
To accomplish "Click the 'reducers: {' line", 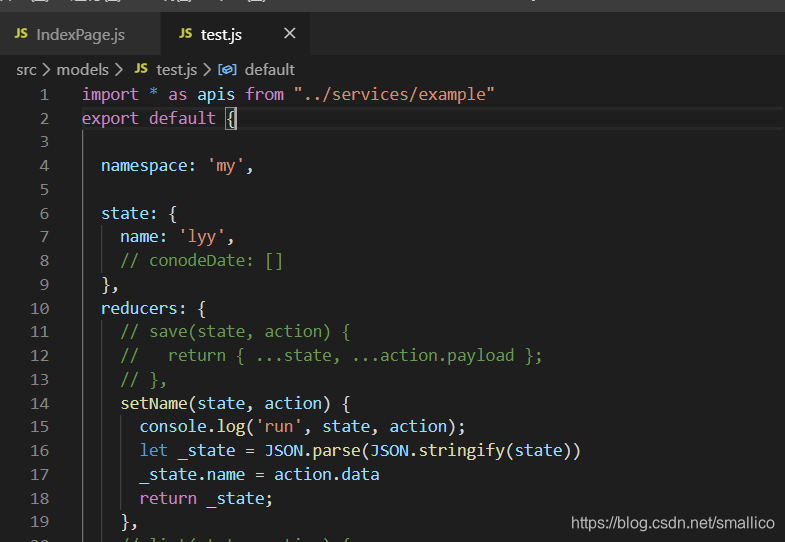I will [x=153, y=308].
